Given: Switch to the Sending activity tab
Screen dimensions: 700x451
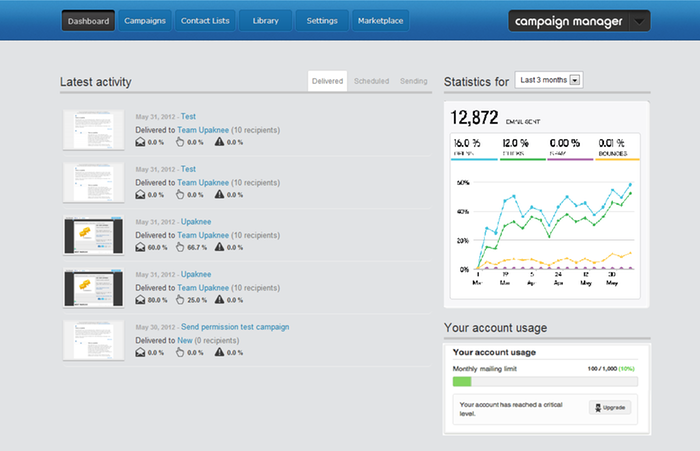Looking at the screenshot, I should coord(413,81).
